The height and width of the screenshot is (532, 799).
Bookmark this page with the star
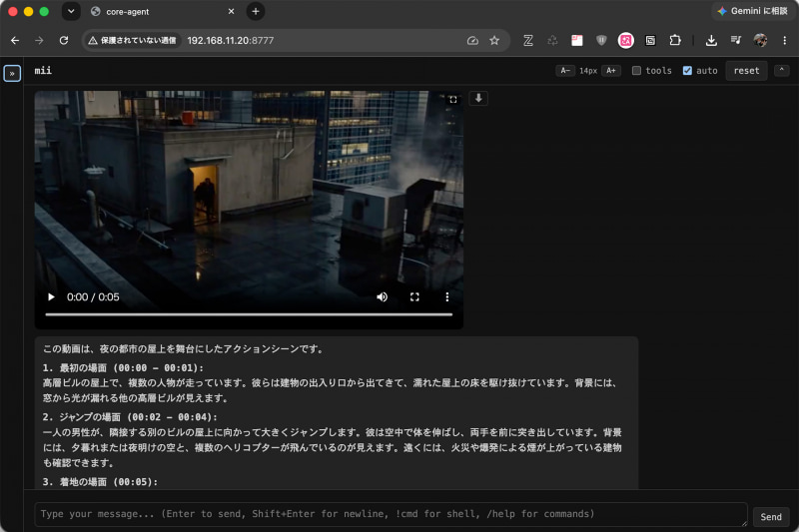494,40
